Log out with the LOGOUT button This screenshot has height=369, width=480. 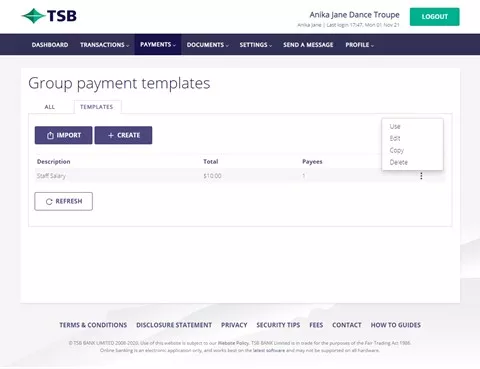[435, 17]
